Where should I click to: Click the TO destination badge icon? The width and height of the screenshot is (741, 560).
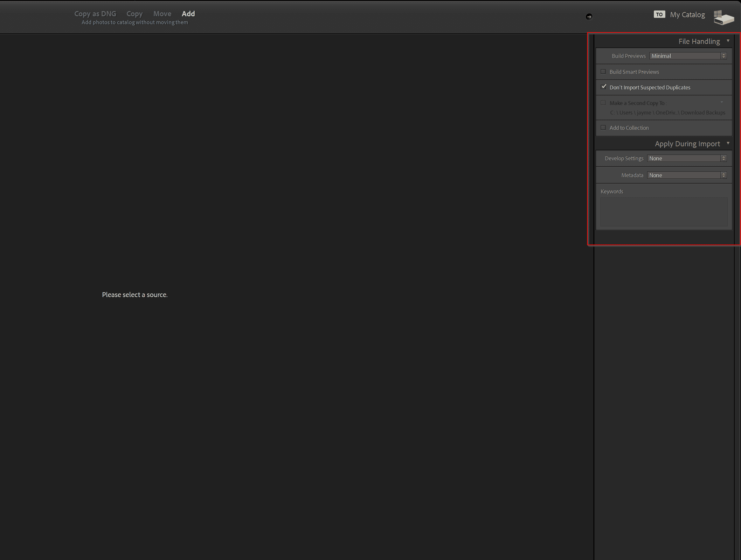[659, 14]
